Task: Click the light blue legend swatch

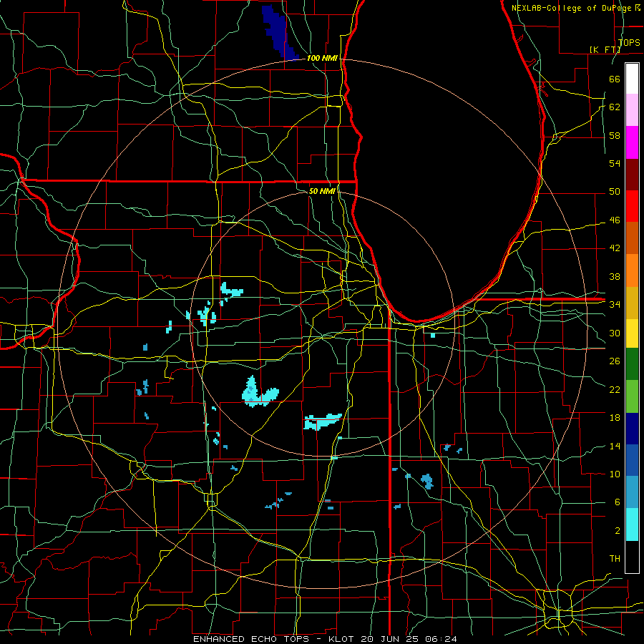Action: point(632,492)
